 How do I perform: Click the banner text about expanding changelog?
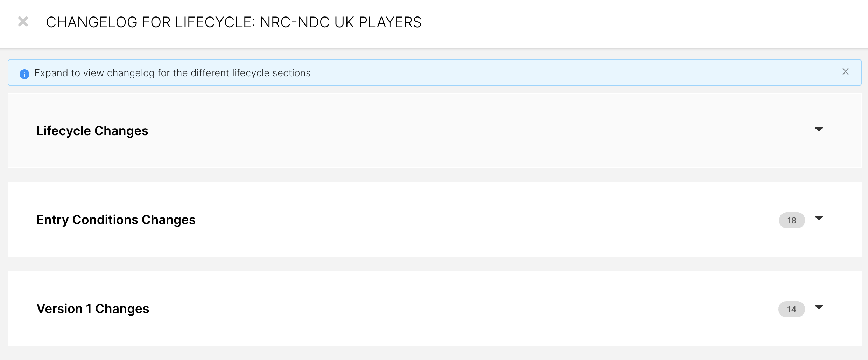coord(172,73)
